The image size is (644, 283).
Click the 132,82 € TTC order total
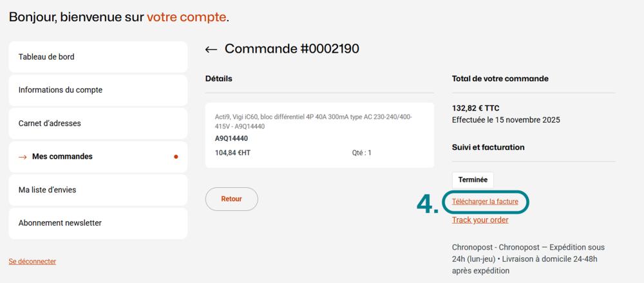(x=476, y=108)
